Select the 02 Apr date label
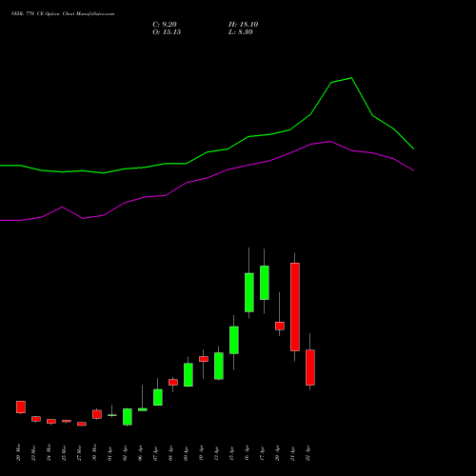Screen dimensions: 476x476 click(125, 452)
